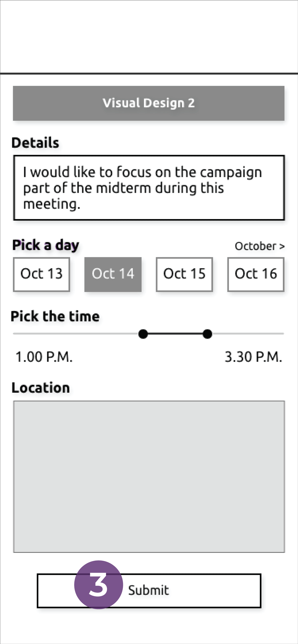The image size is (298, 644).
Task: Click the time slider track right of handles
Action: 247,334
